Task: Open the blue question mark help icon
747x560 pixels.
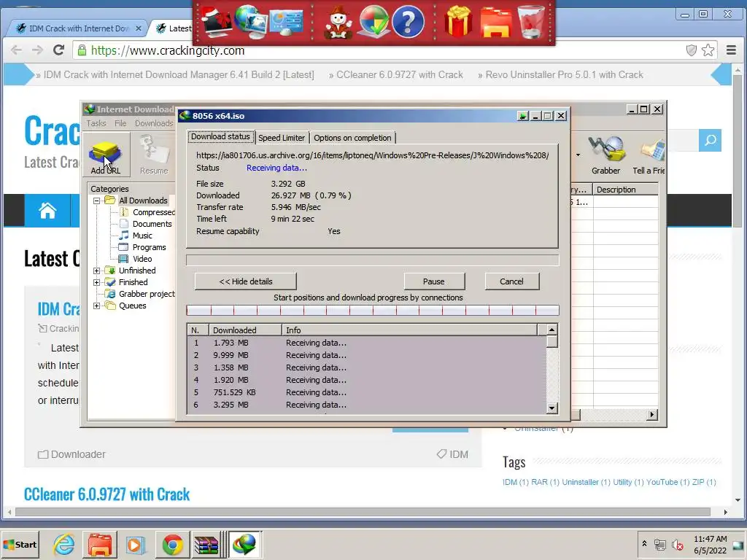Action: click(407, 22)
